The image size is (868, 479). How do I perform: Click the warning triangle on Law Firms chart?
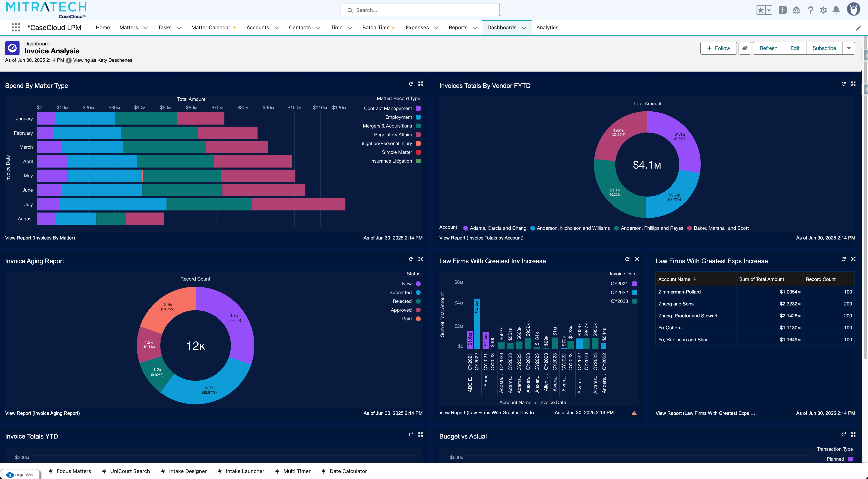(634, 413)
